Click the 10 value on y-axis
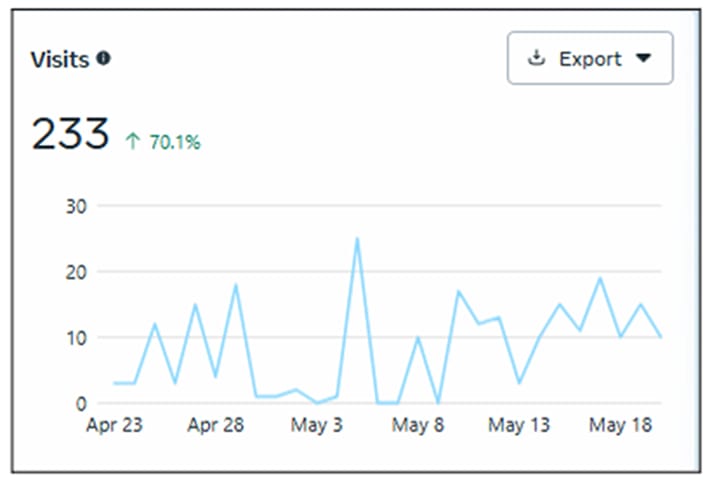This screenshot has width=710, height=482. click(x=77, y=337)
